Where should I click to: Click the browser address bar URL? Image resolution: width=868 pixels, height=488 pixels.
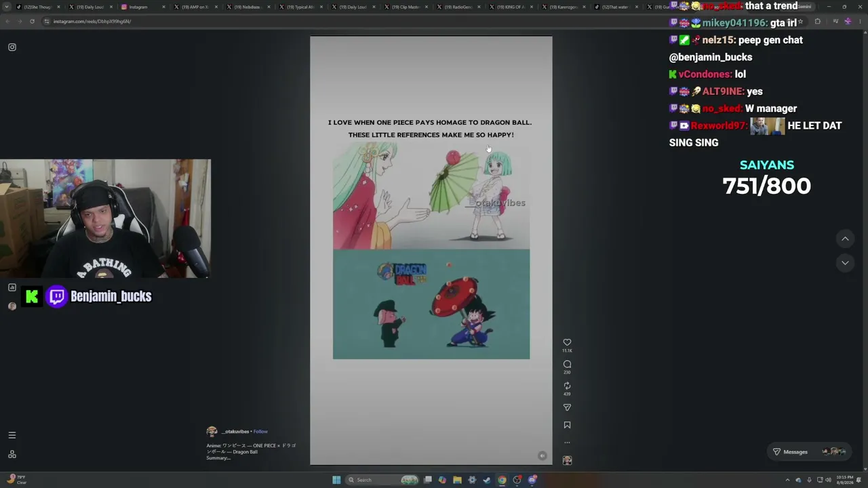92,21
